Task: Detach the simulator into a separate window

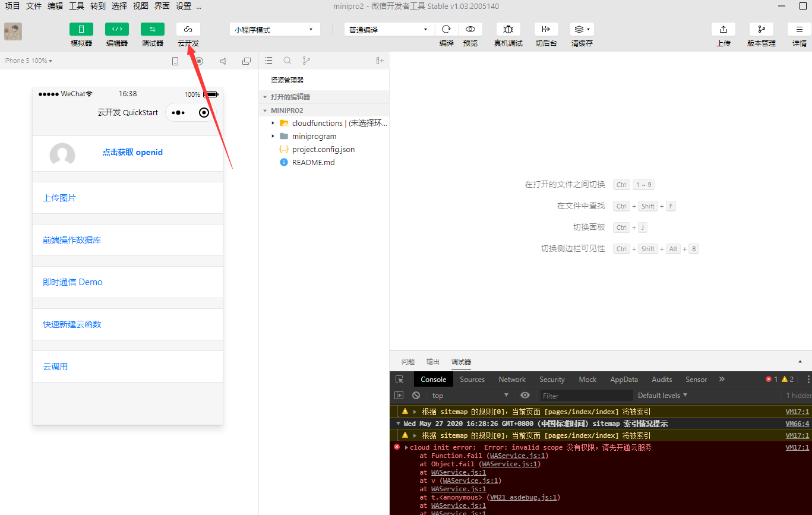Action: coord(247,61)
